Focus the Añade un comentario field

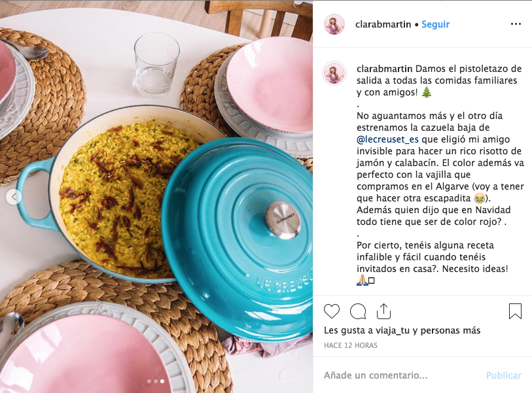(400, 375)
